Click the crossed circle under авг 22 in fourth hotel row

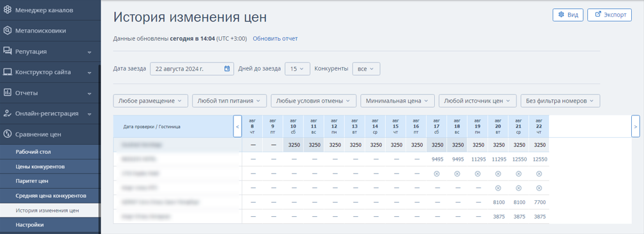tap(539, 188)
